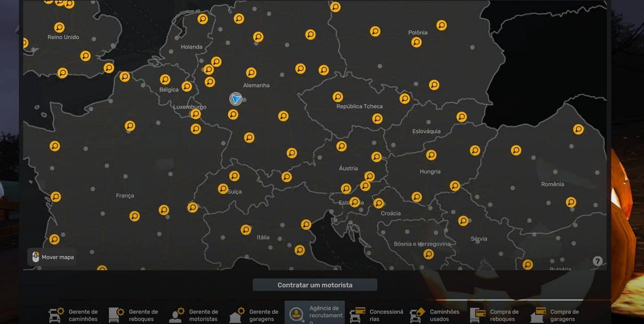Click the Mover mapa mouse hint
644x324 pixels.
click(x=52, y=257)
